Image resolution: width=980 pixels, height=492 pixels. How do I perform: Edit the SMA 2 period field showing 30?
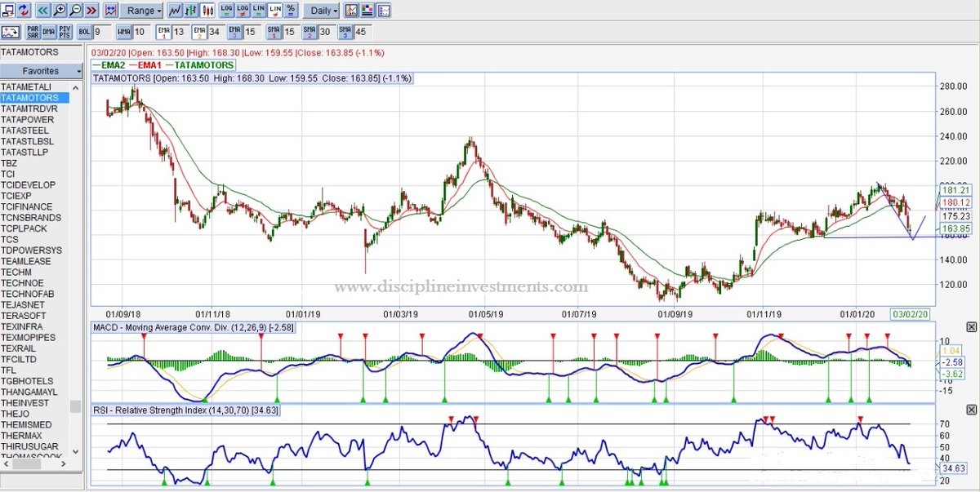(327, 32)
